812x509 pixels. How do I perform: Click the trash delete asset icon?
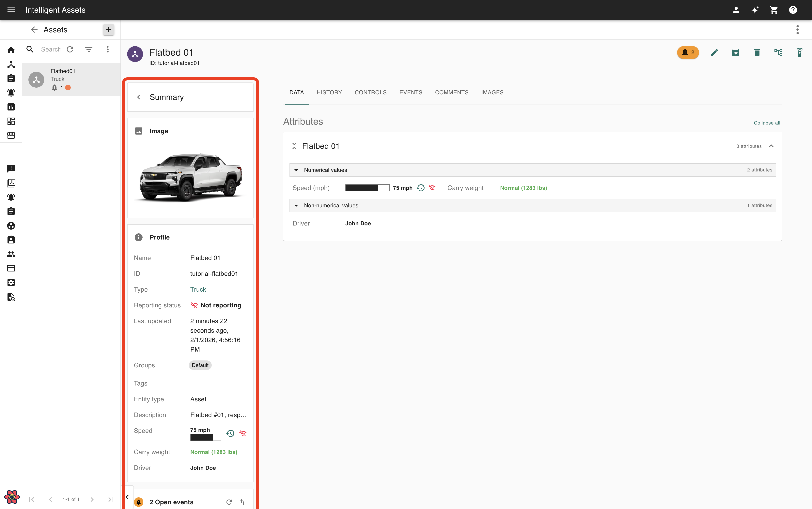(x=757, y=52)
